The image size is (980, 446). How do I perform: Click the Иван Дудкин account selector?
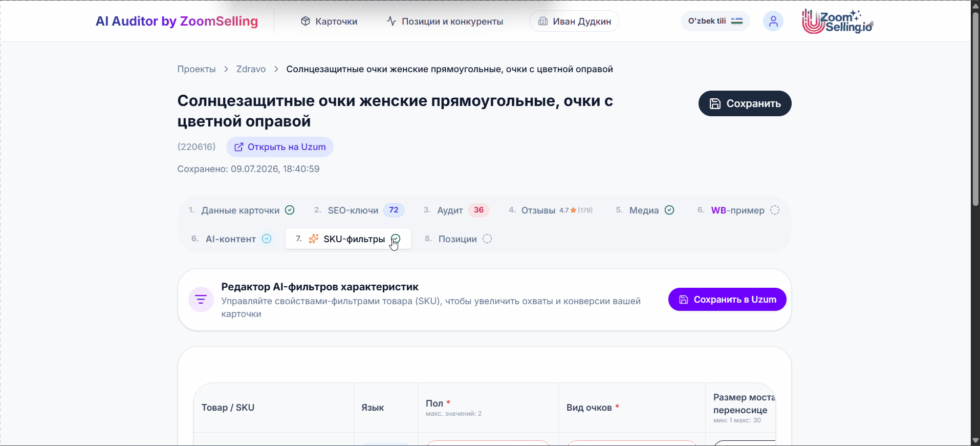(x=574, y=22)
